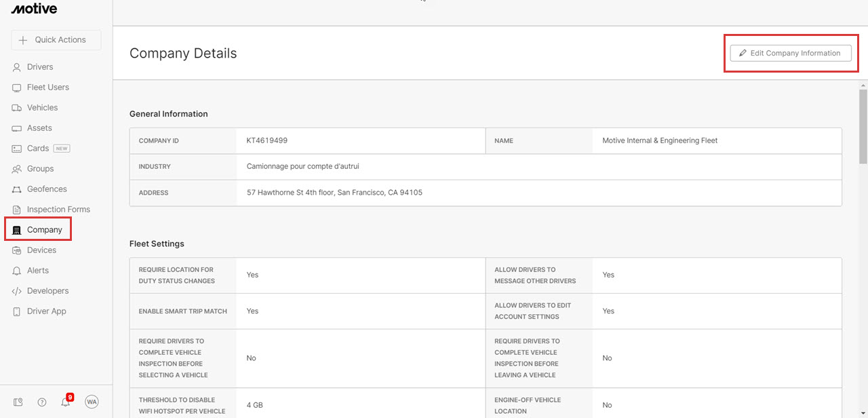Click No value for Engine-Off Vehicle Location
Image resolution: width=868 pixels, height=418 pixels.
(607, 405)
